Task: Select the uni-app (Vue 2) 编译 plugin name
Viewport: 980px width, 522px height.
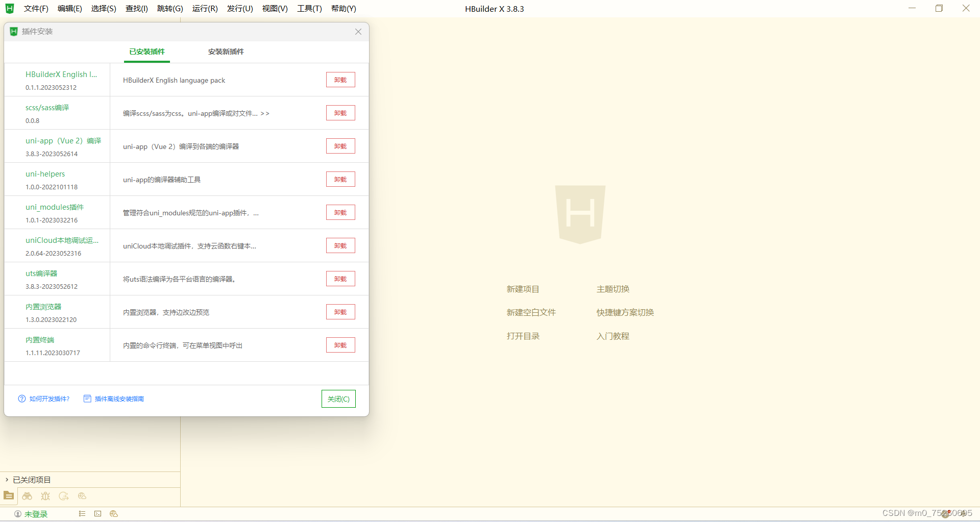Action: click(63, 141)
